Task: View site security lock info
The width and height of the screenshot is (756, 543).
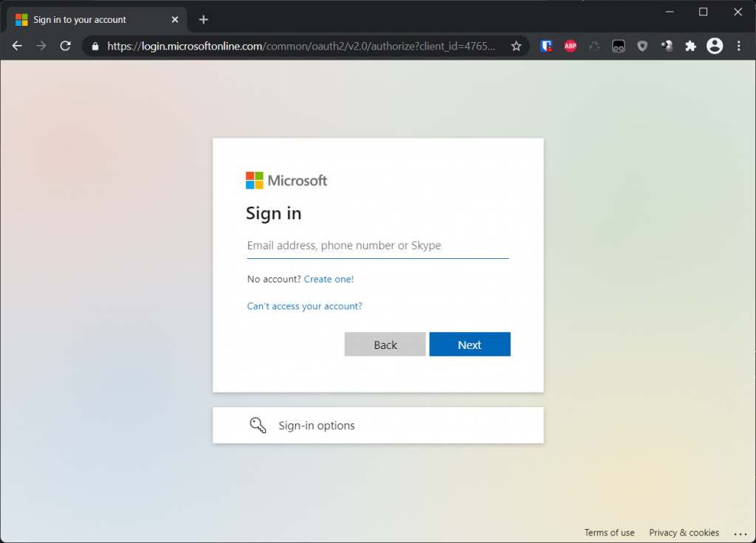Action: (95, 46)
